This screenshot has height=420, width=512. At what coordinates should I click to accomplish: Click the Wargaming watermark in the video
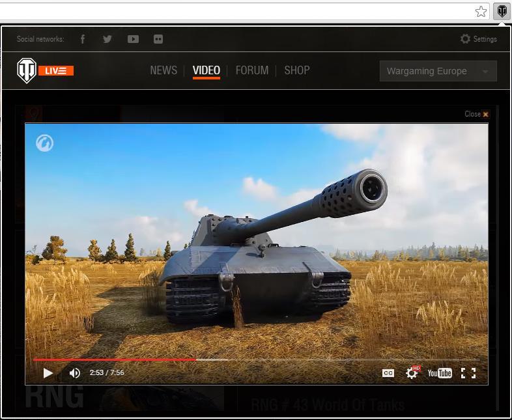(44, 143)
